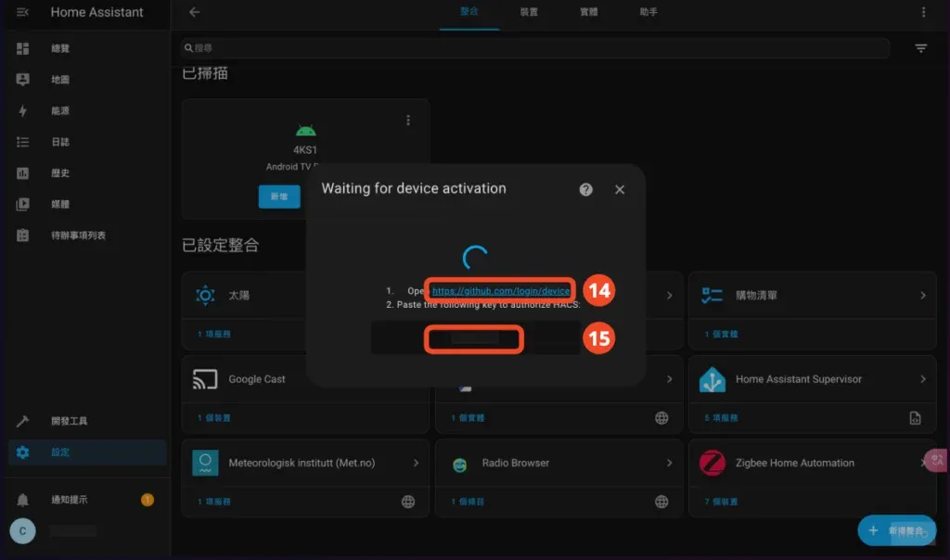Click inside the 搜尋 search field

pos(371,47)
